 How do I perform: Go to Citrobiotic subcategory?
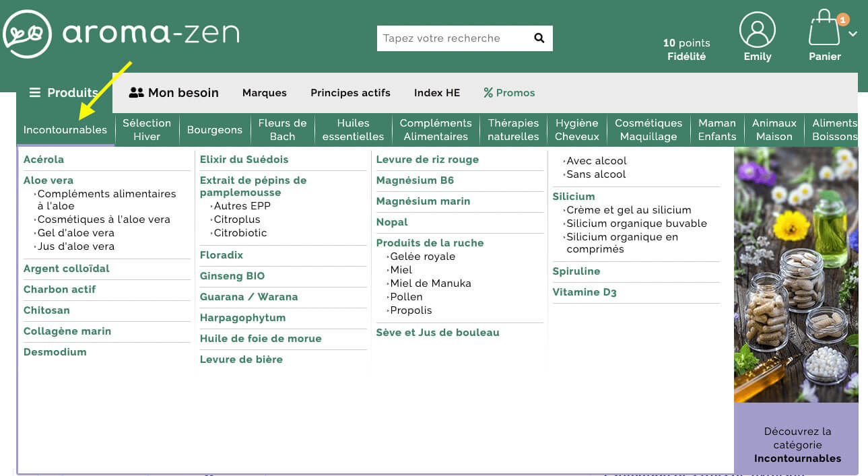coord(239,233)
